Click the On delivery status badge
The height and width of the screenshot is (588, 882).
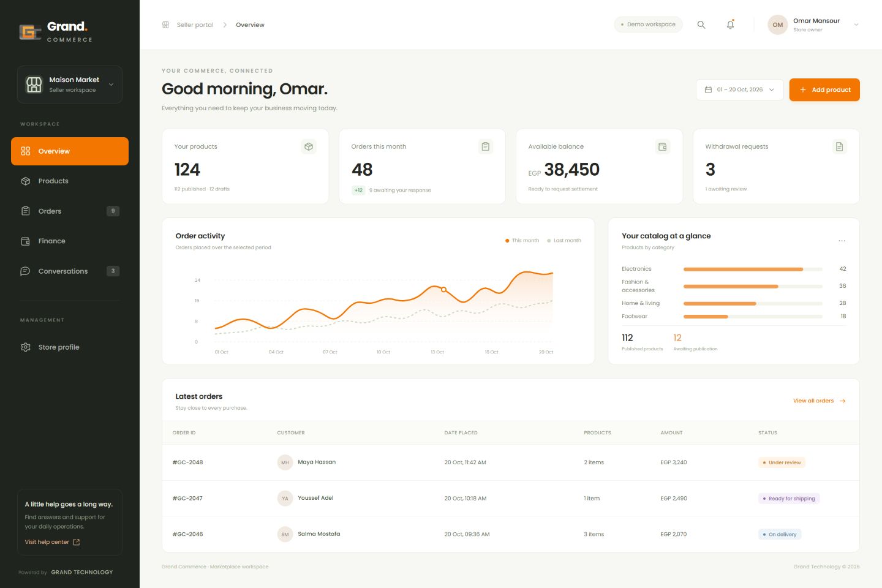(780, 534)
